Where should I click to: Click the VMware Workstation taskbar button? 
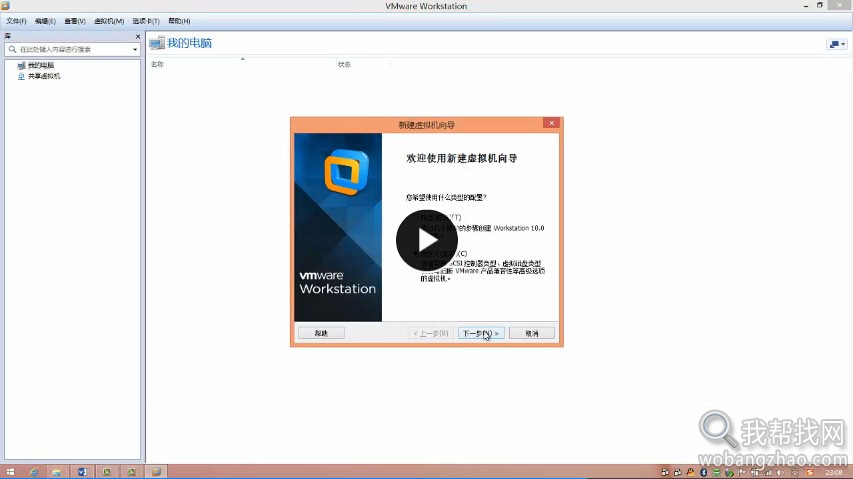(x=156, y=472)
